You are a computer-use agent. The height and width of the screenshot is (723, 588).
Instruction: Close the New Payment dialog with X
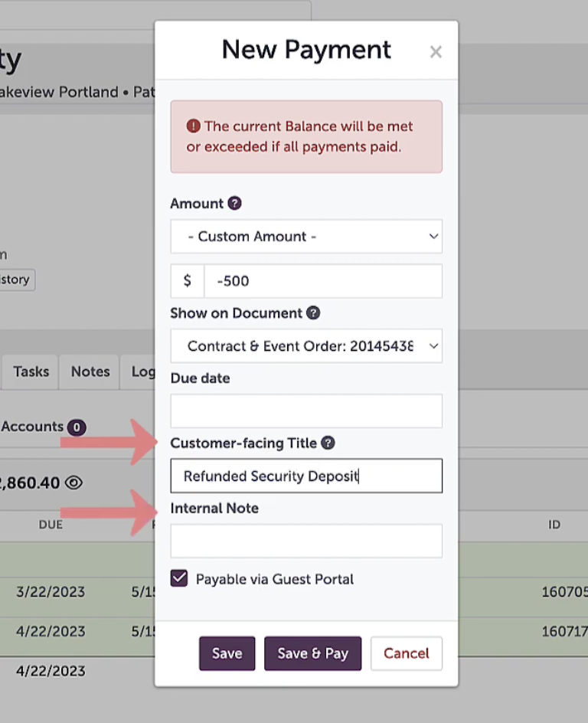436,52
